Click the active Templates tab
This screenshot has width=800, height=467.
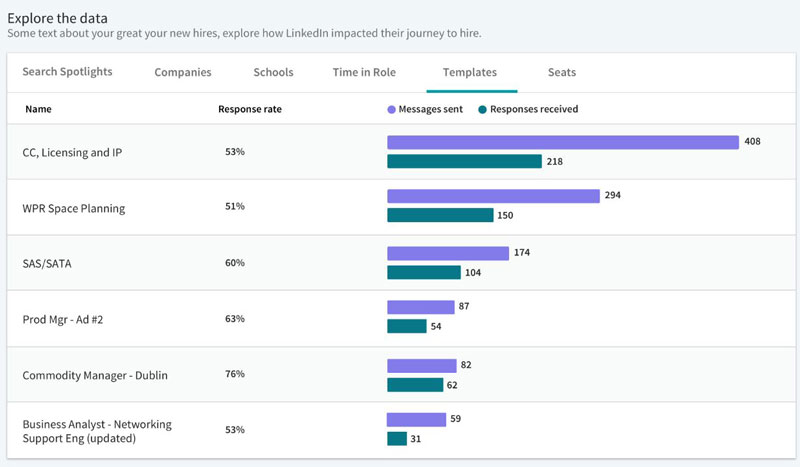[x=471, y=72]
